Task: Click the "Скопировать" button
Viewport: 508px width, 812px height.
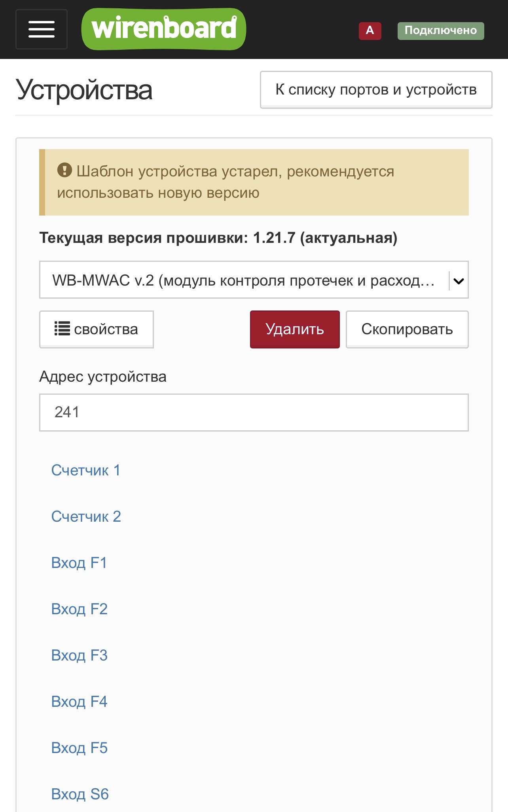Action: pyautogui.click(x=407, y=329)
